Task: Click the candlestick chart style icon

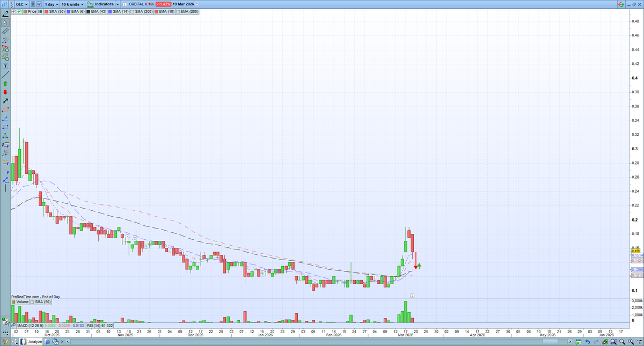Action: click(x=4, y=4)
